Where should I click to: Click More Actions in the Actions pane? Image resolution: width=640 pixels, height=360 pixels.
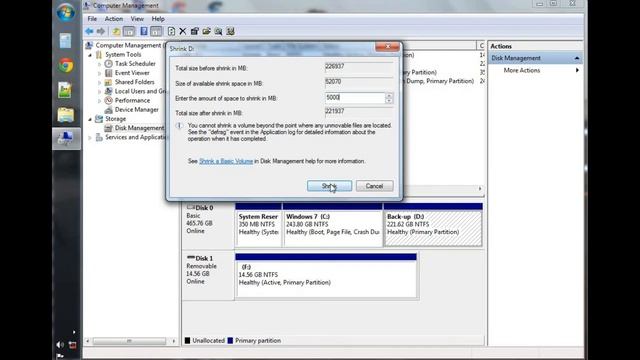(522, 70)
